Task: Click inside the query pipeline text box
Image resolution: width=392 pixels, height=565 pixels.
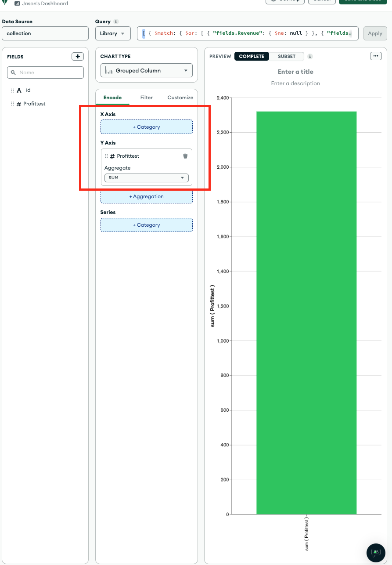Action: (x=248, y=33)
